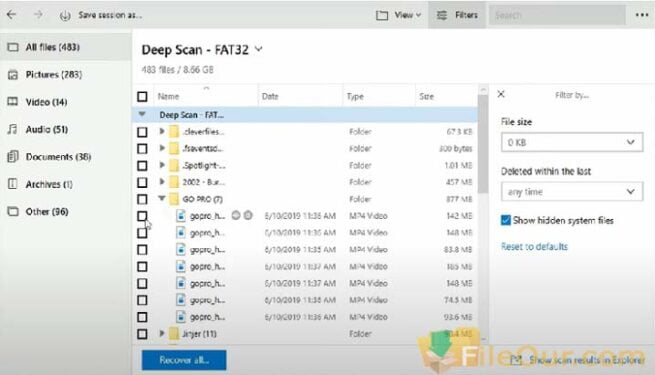
Task: Expand the .cleverfiles folder
Action: [162, 132]
